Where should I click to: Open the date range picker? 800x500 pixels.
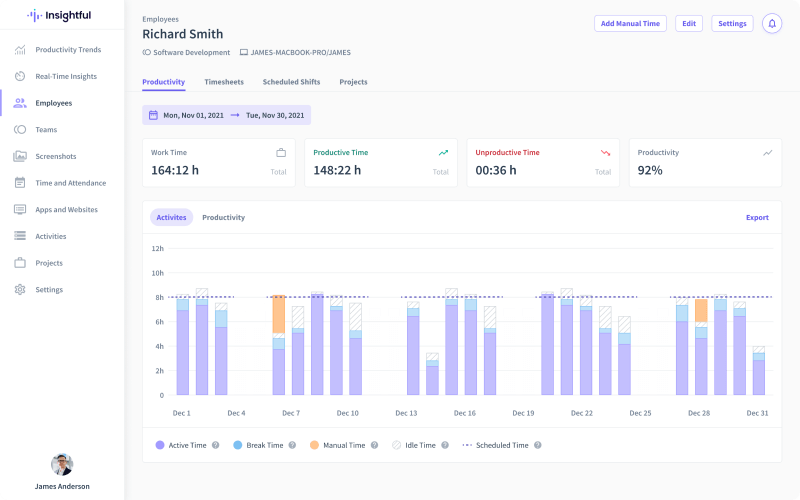[x=226, y=115]
